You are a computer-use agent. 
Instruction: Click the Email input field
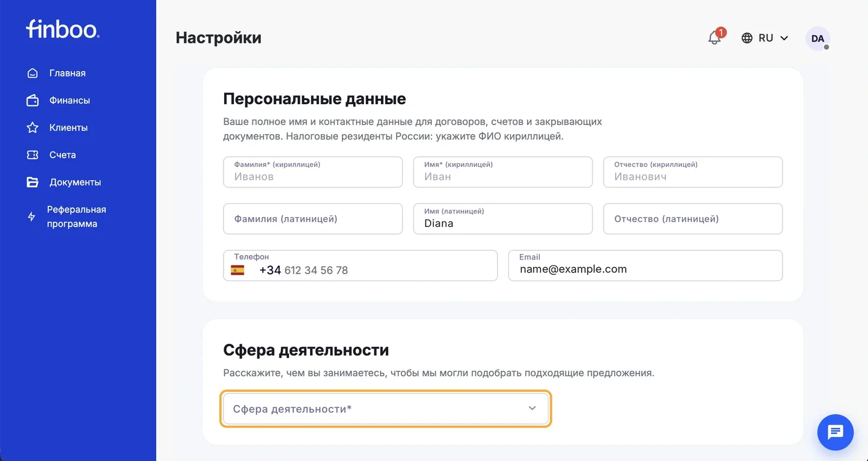pos(646,266)
